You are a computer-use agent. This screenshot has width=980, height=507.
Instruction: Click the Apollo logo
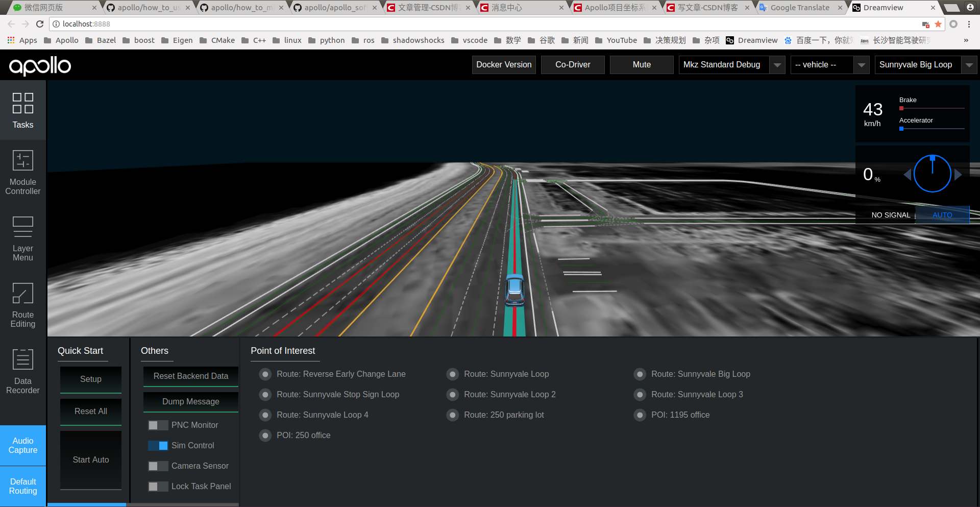coord(39,65)
